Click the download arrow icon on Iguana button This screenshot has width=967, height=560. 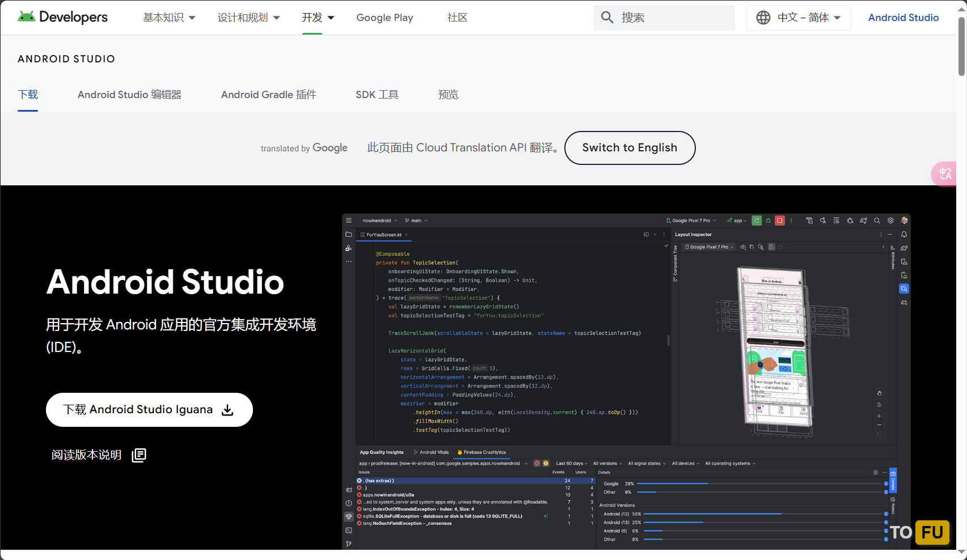227,410
